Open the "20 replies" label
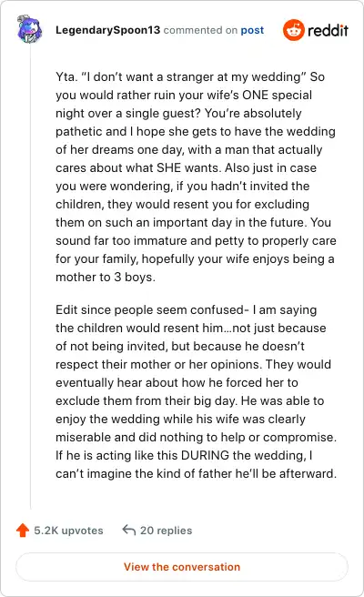Screen dimensions: 364x597 point(166,531)
